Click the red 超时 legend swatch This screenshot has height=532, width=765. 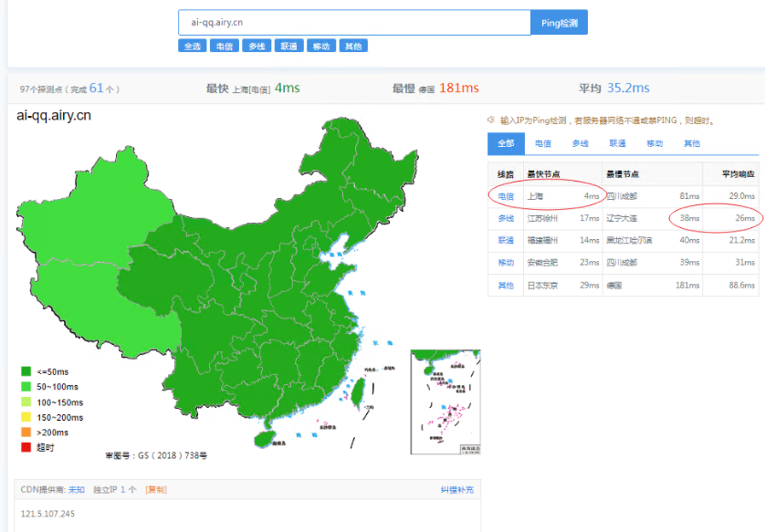tap(26, 447)
